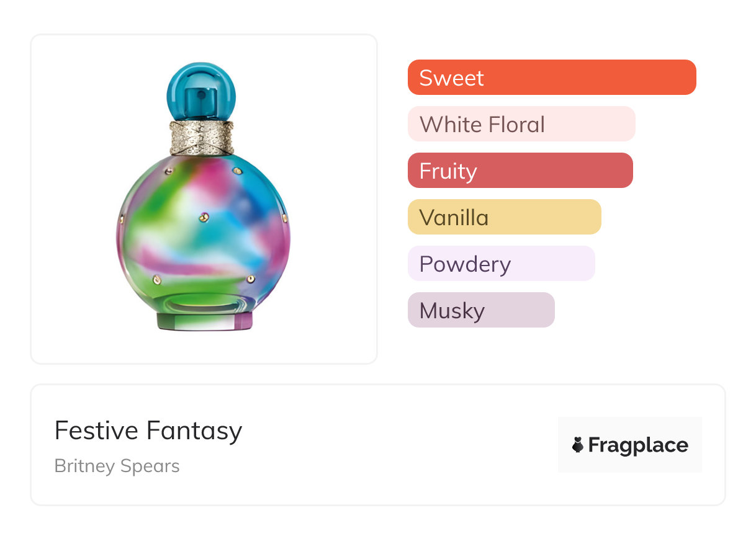Click the gold stud near bottle neck
This screenshot has height=536, width=756.
tap(236, 171)
